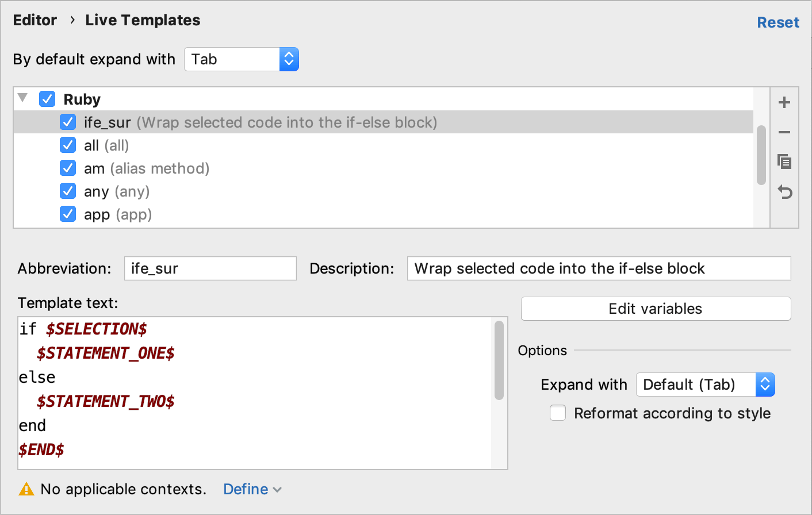Duplicate the selected template
This screenshot has height=515, width=812.
[x=784, y=162]
